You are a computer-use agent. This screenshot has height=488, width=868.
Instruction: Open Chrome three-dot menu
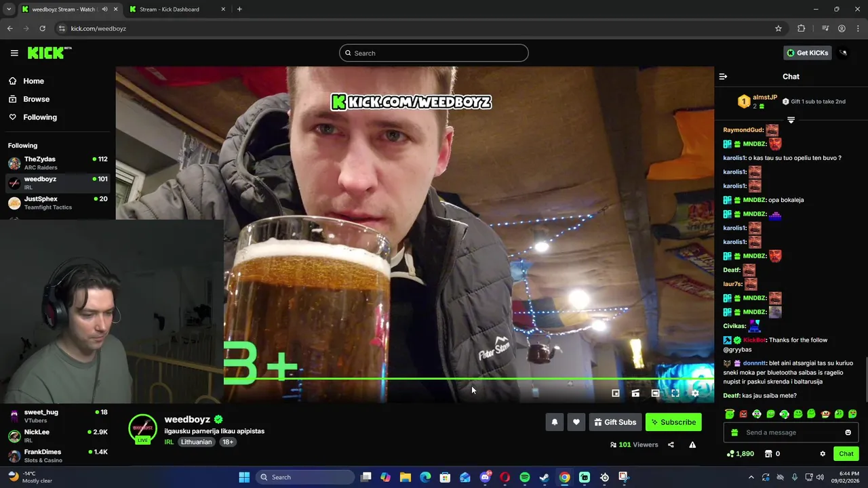click(x=859, y=28)
